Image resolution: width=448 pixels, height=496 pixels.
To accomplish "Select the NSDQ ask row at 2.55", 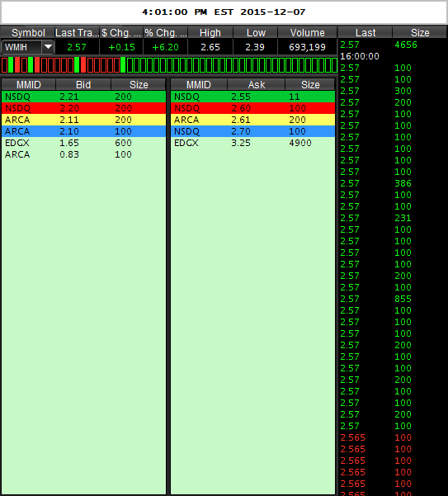I will click(x=252, y=97).
